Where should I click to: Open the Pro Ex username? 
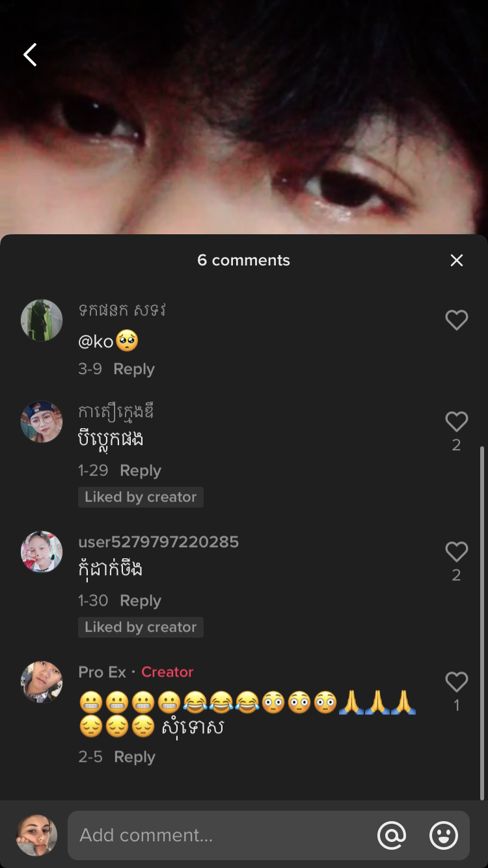tap(102, 671)
